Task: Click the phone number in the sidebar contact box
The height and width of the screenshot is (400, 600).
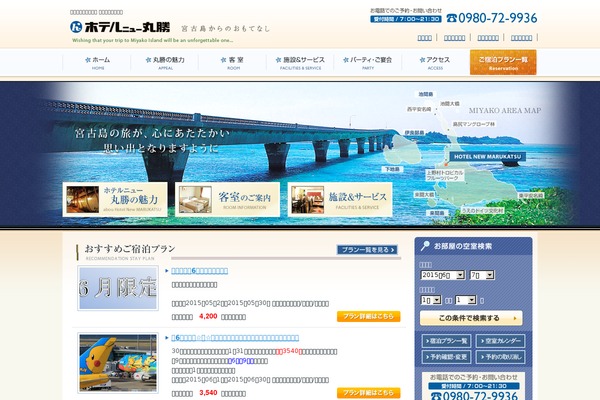Action: click(480, 395)
